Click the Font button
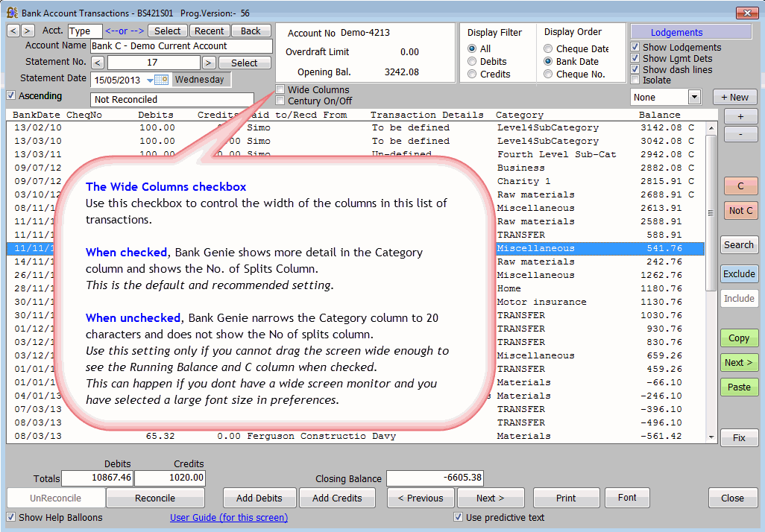 pos(627,498)
